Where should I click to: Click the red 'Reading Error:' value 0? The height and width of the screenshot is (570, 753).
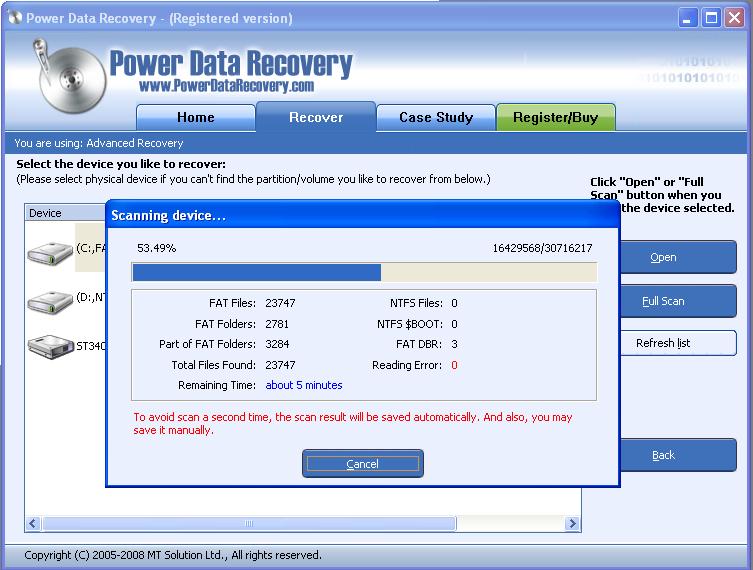click(x=454, y=365)
